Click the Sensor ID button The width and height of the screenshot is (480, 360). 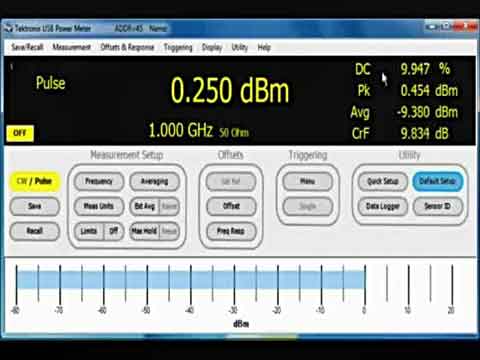point(438,206)
